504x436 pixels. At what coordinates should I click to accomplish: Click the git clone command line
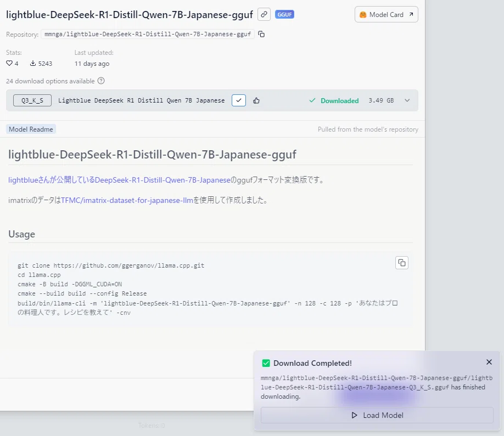[x=111, y=265]
